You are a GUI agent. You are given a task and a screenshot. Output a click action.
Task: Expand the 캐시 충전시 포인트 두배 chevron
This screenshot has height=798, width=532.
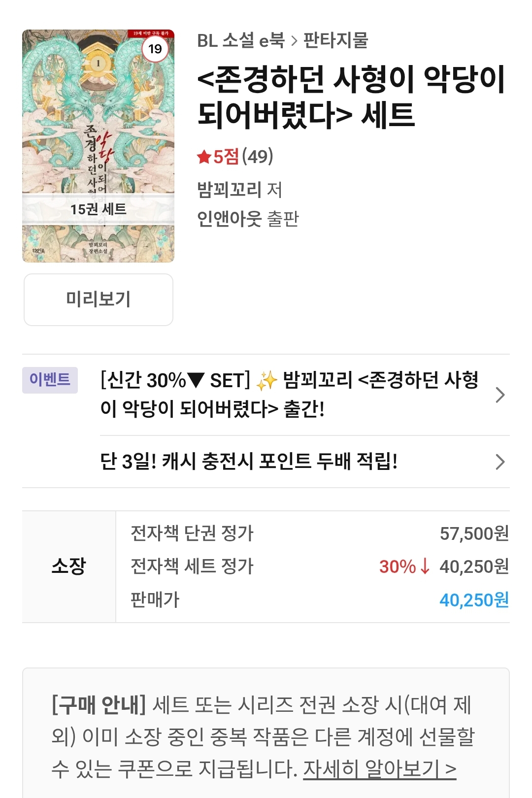coord(500,462)
